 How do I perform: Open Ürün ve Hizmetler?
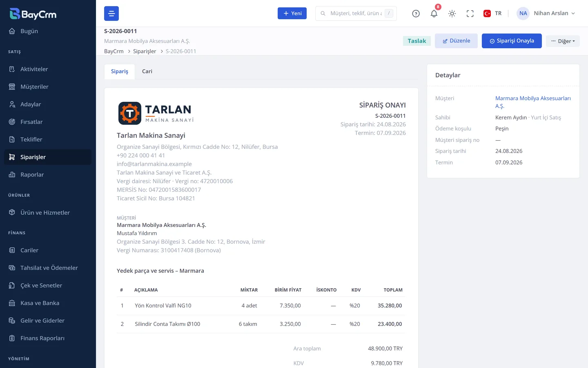(48, 213)
